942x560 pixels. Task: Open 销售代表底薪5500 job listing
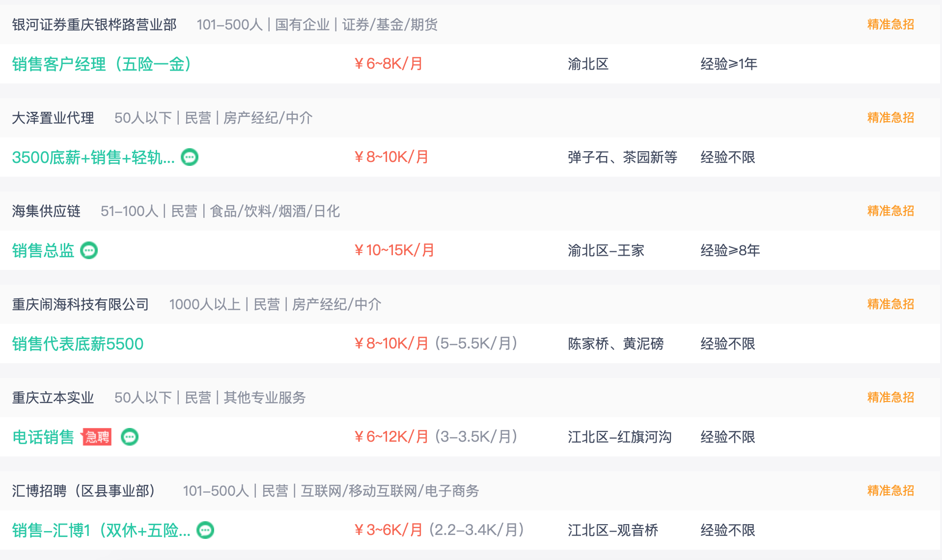[78, 344]
